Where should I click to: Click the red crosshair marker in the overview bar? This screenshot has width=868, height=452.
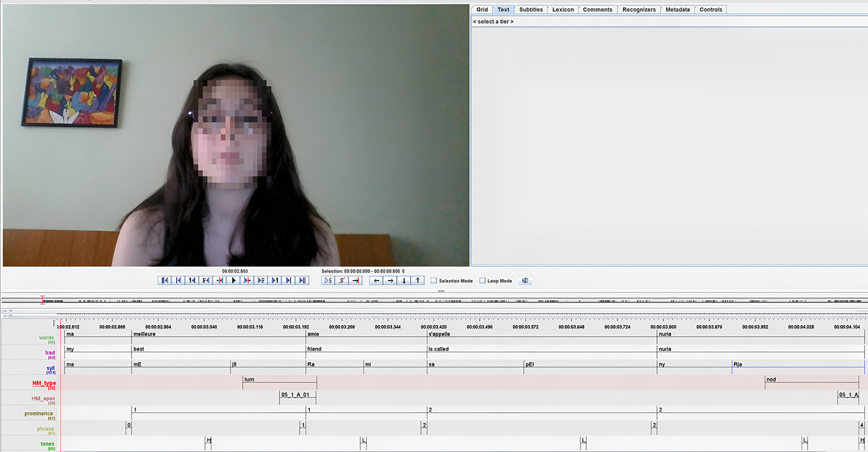click(x=42, y=300)
